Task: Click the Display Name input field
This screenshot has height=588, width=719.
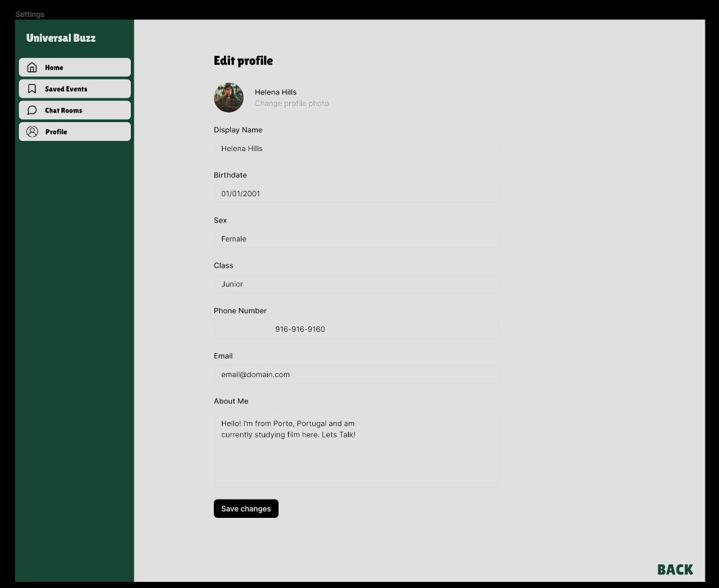Action: point(356,148)
